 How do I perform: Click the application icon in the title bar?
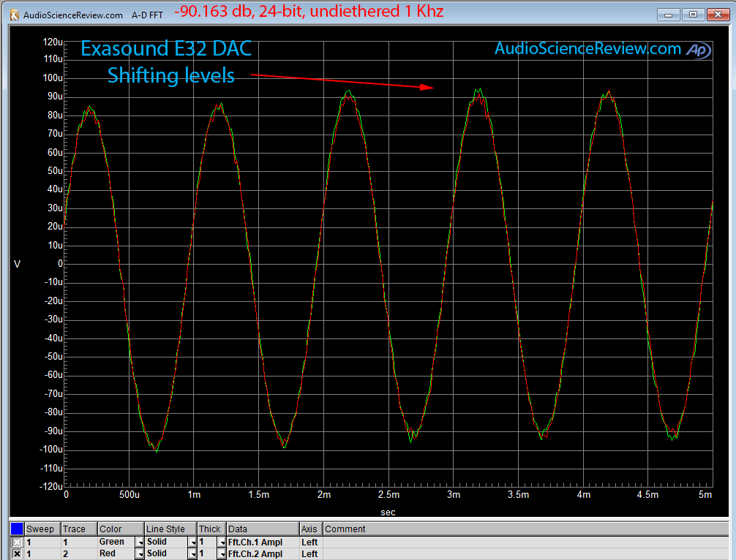pyautogui.click(x=15, y=15)
